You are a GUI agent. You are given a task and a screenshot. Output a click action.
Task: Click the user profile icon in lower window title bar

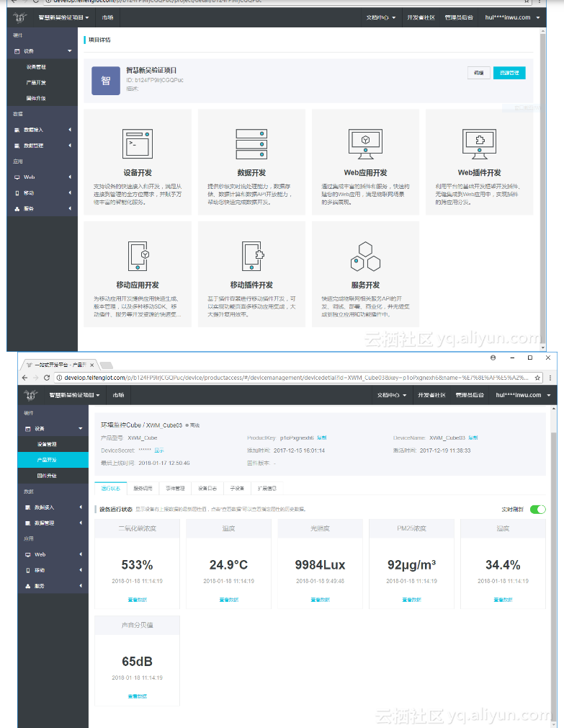pyautogui.click(x=493, y=358)
